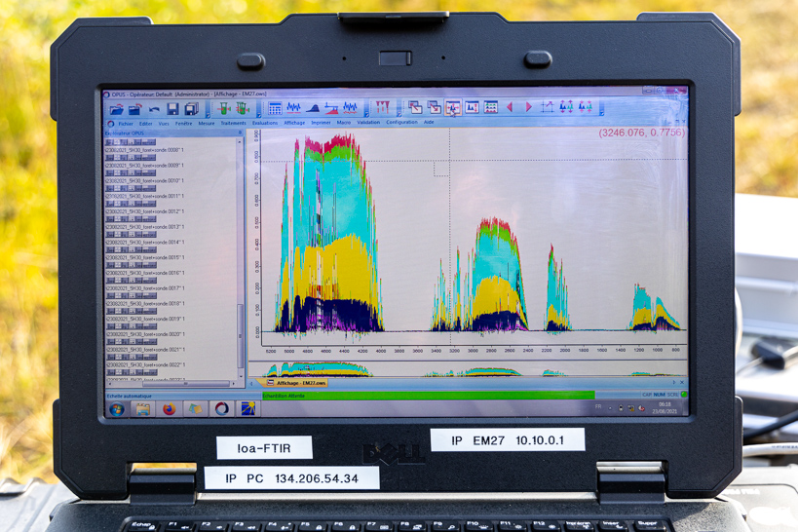Click the tab strip scroll-right arrow
Image resolution: width=798 pixels, height=532 pixels.
674,382
